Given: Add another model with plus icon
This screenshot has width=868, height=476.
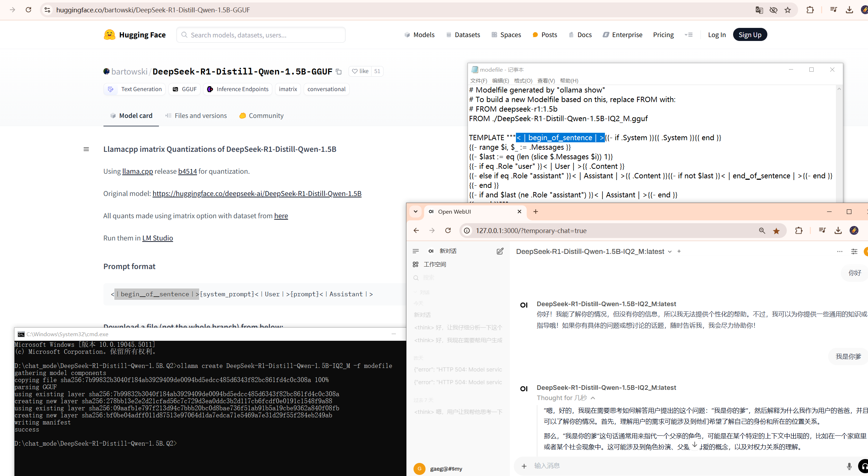Looking at the screenshot, I should click(679, 251).
